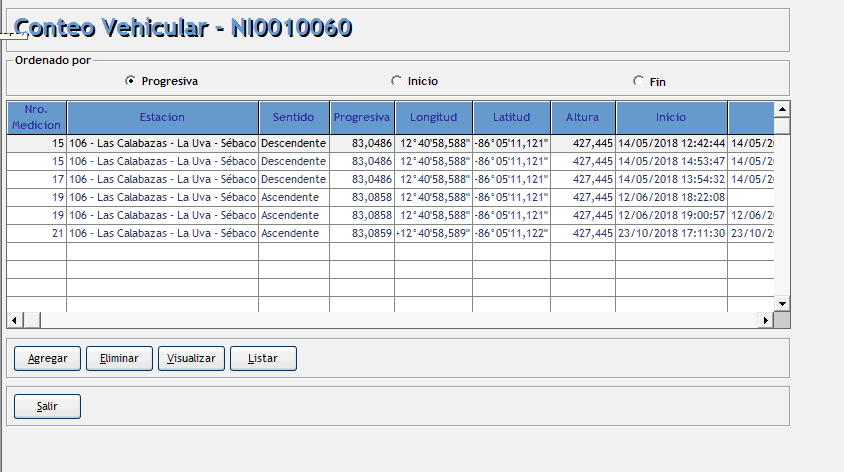Click horizontal scroll left arrow
The height and width of the screenshot is (472, 844).
point(14,320)
